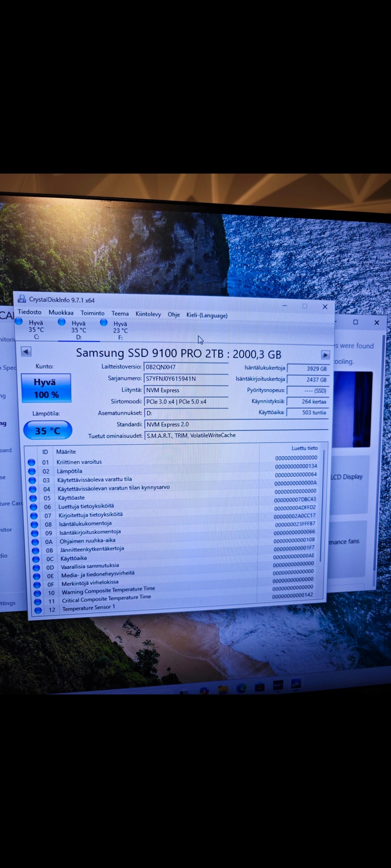
Task: Click status icon of Kirjoitettuja tietoyksiköitä row
Action: point(34,516)
